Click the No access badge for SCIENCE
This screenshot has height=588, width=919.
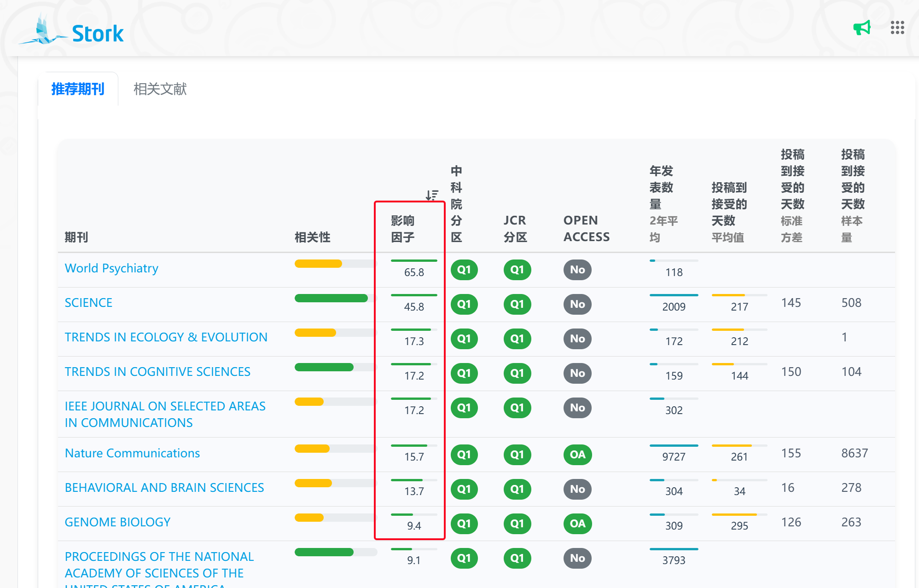click(577, 305)
